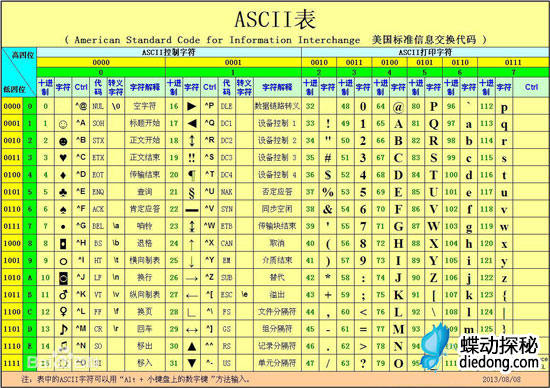This screenshot has height=388, width=550.
Task: Click the "^G" Ctrl cell
Action: click(x=81, y=226)
